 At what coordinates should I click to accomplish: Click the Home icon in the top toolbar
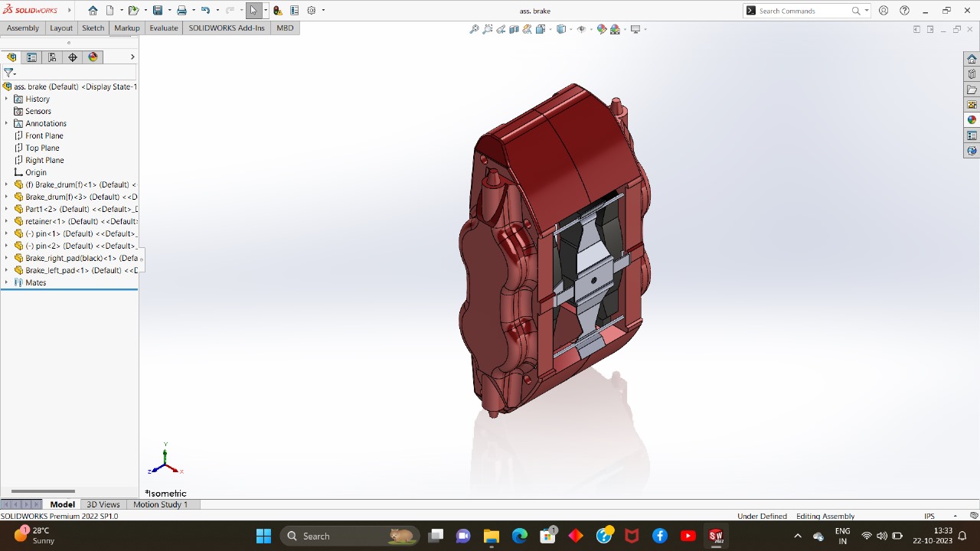[93, 11]
